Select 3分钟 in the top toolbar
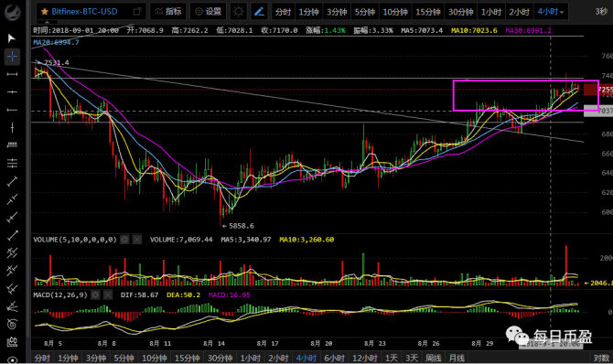 pyautogui.click(x=337, y=12)
